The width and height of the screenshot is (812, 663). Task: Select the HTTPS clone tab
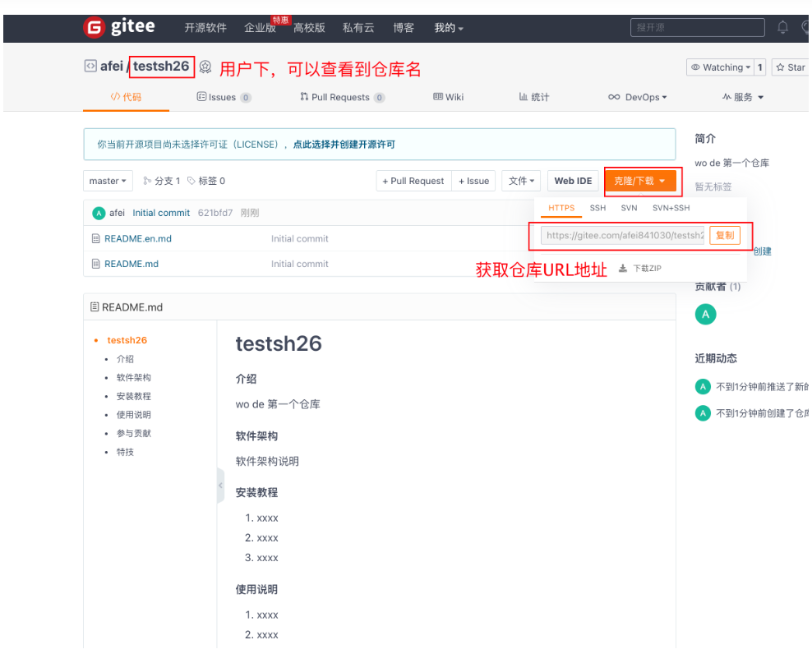pyautogui.click(x=561, y=208)
